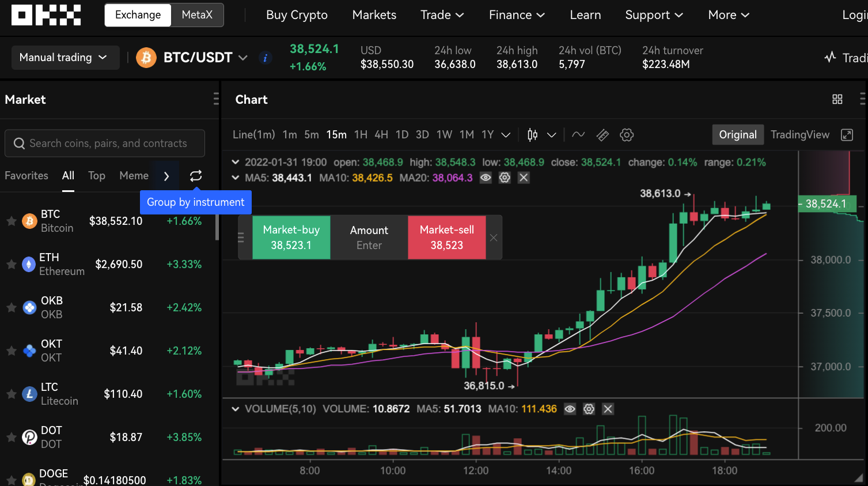
Task: Toggle visibility of the VOLUME indicator
Action: coord(570,409)
